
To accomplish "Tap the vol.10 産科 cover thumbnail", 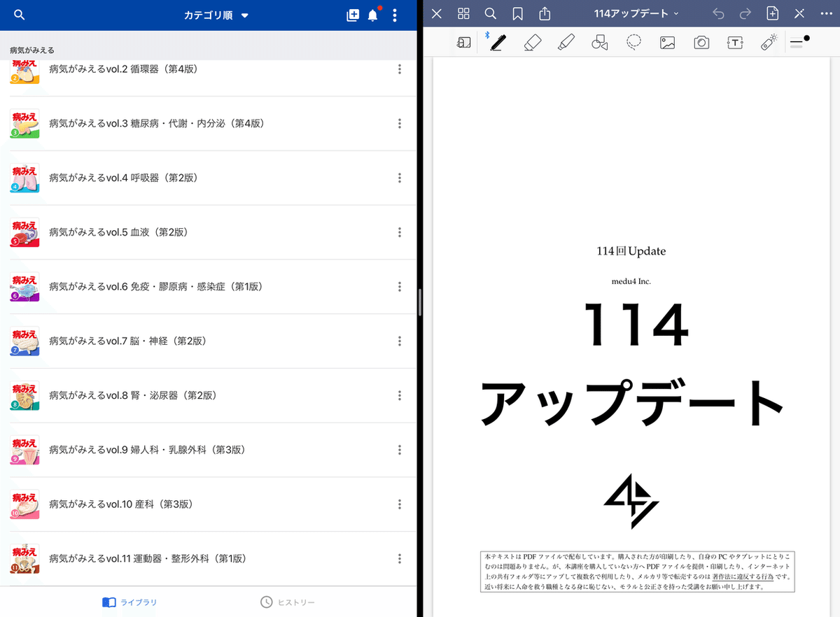I will coord(24,504).
